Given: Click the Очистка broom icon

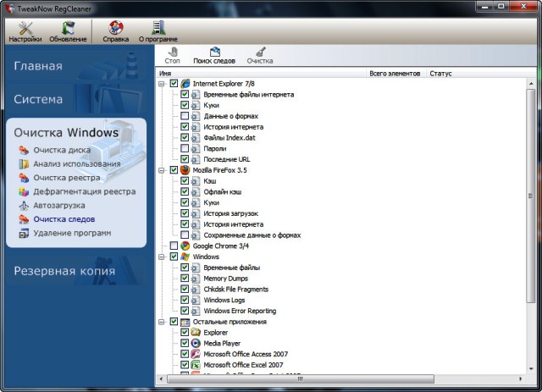Looking at the screenshot, I should pos(260,52).
